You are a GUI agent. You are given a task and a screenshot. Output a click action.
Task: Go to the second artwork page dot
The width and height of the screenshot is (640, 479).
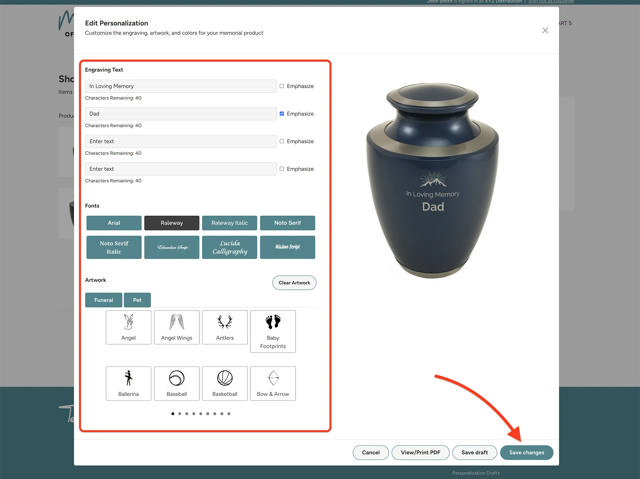coord(180,414)
